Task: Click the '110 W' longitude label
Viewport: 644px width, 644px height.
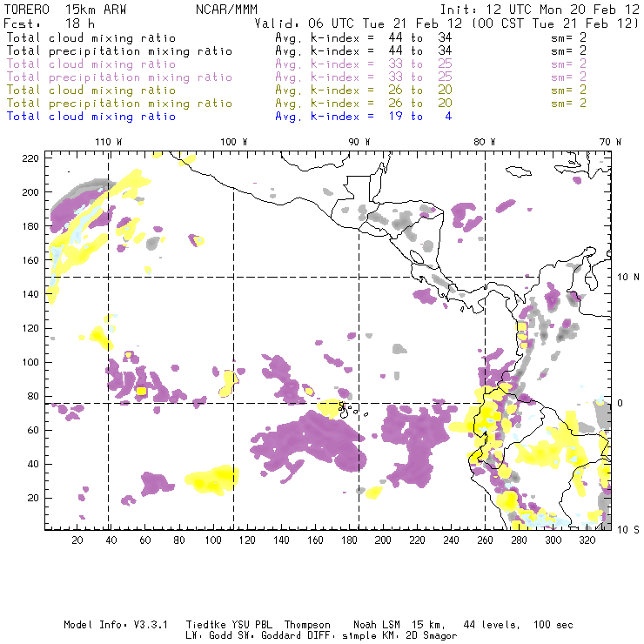Action: (109, 142)
